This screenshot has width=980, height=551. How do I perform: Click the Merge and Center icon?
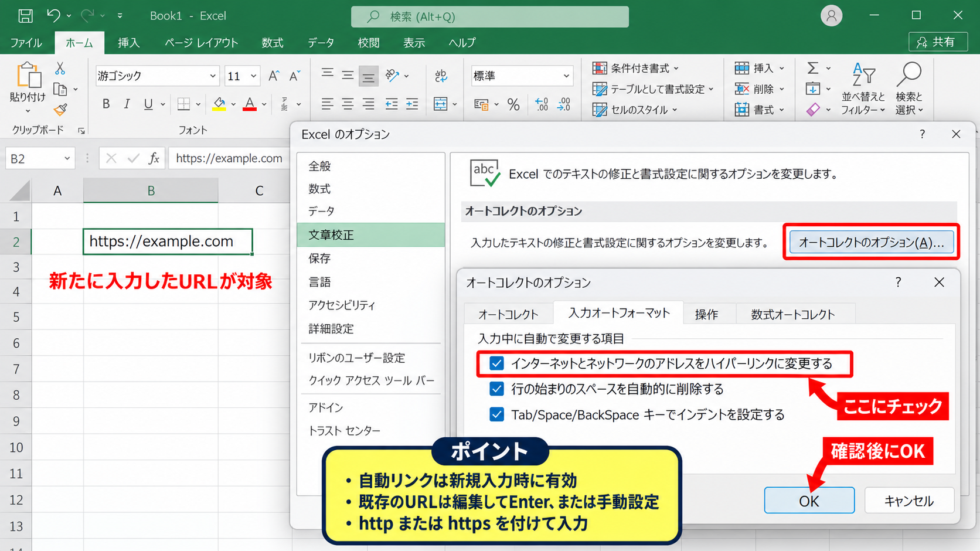click(440, 104)
